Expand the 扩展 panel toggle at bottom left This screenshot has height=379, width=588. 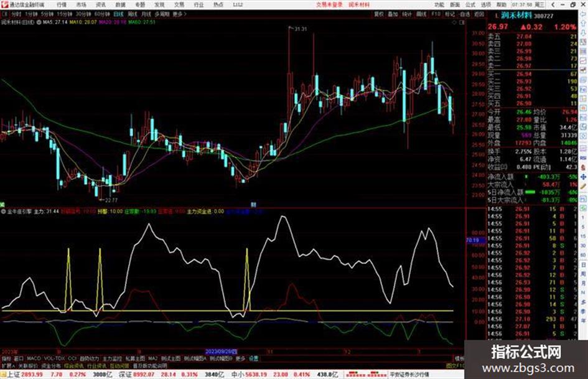click(8, 366)
